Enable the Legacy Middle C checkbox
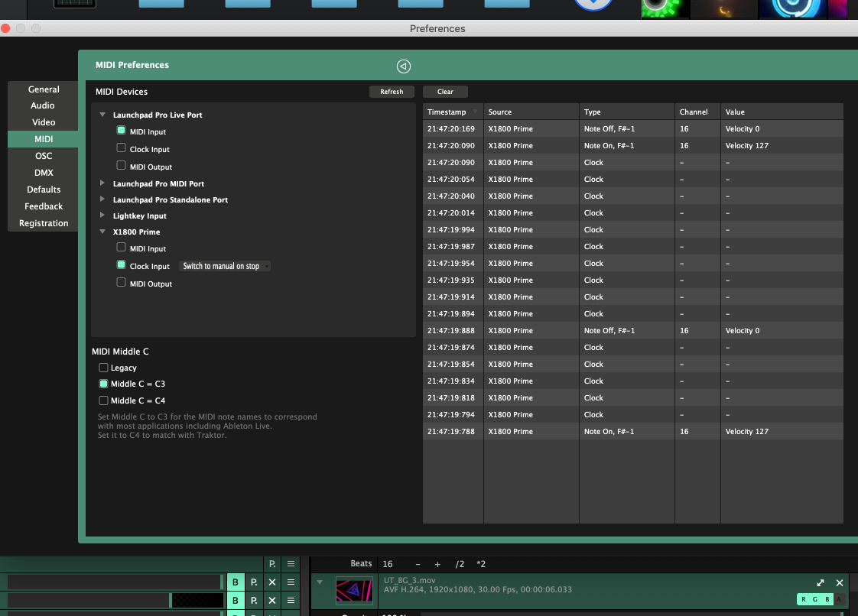The image size is (858, 616). 104,368
